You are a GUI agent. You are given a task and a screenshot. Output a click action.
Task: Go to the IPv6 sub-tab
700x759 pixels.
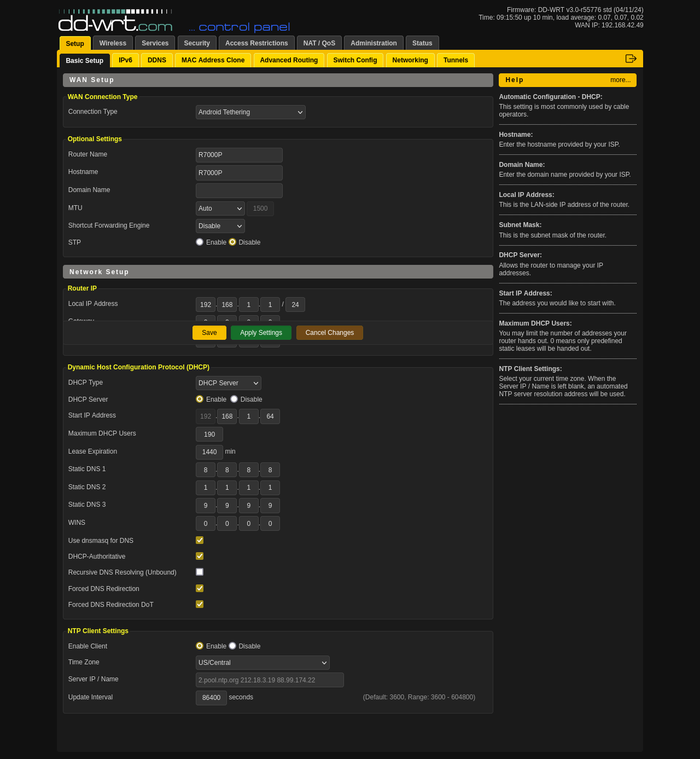click(x=125, y=60)
